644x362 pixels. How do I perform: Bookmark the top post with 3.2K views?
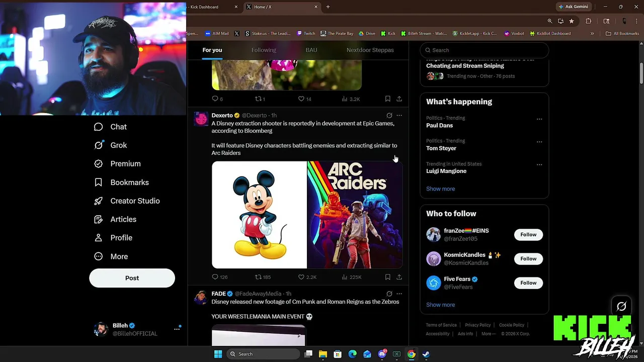(387, 99)
